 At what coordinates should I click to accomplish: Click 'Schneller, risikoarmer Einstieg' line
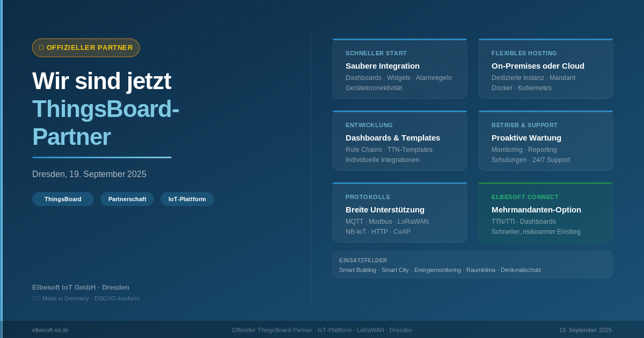click(x=536, y=232)
